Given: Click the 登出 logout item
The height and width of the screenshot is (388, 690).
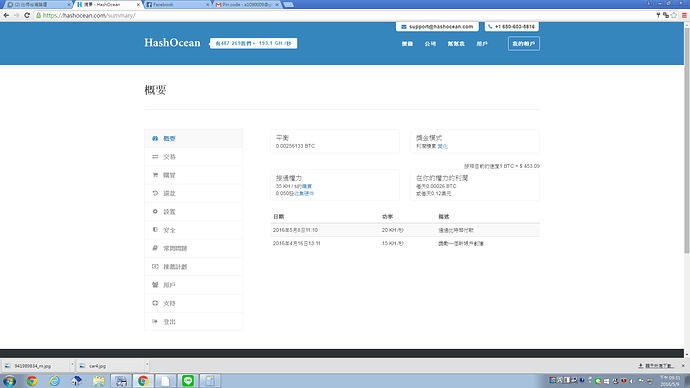Looking at the screenshot, I should pos(193,322).
